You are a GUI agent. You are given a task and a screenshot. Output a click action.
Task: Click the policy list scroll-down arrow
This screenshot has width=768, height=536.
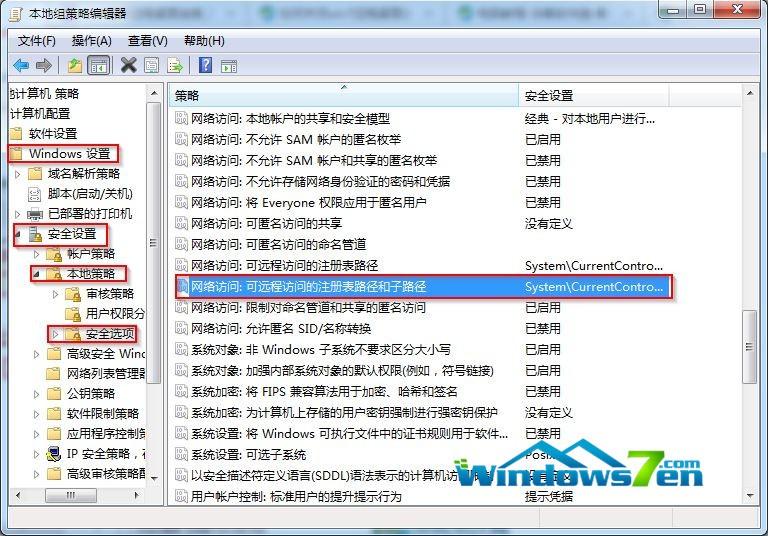pyautogui.click(x=749, y=496)
